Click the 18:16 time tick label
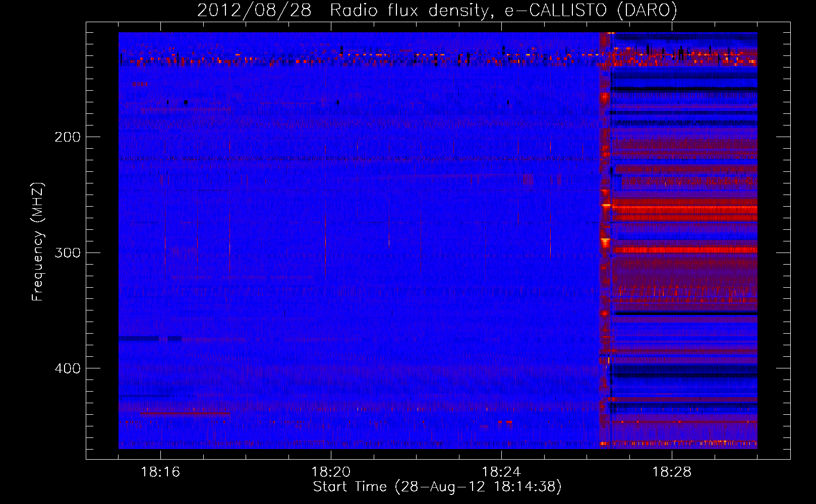Screen dimensions: 816x504 [x=160, y=472]
